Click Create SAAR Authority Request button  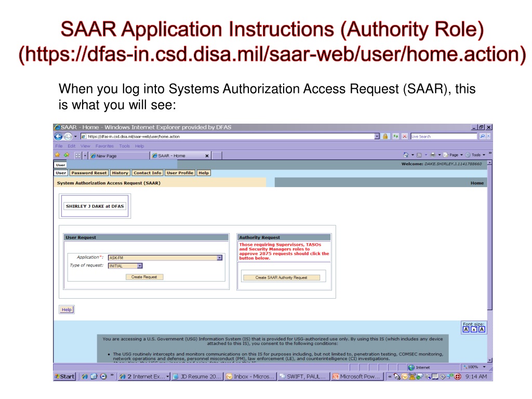281,277
